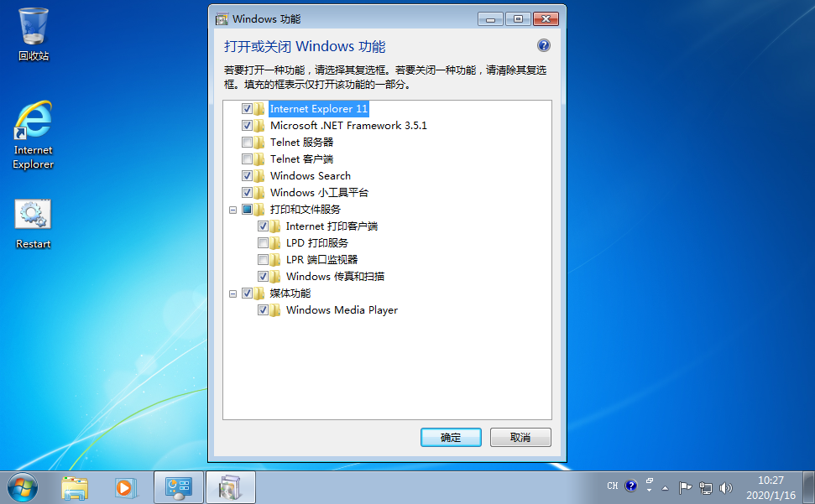Disable the Windows Search feature
The height and width of the screenshot is (504, 815).
point(248,175)
